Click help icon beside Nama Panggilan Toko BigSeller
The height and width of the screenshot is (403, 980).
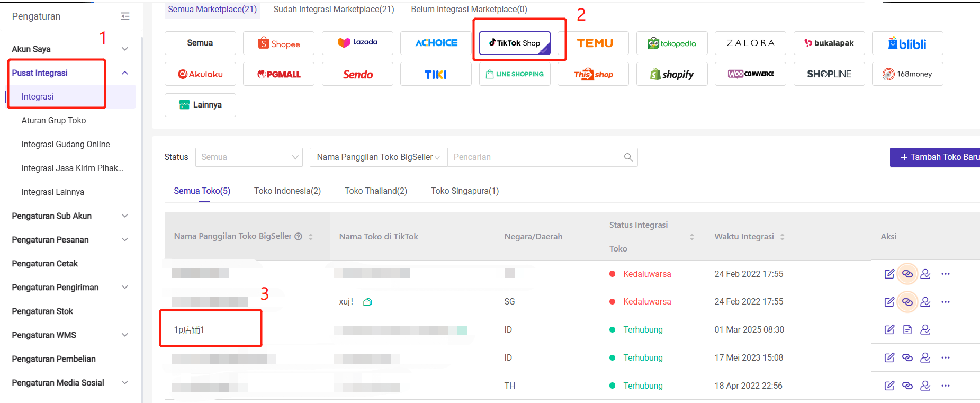click(x=299, y=236)
